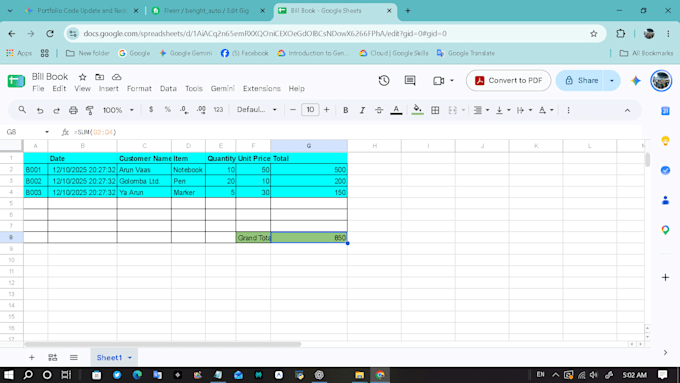Toggle italic formatting
This screenshot has height=383, width=680.
362,110
